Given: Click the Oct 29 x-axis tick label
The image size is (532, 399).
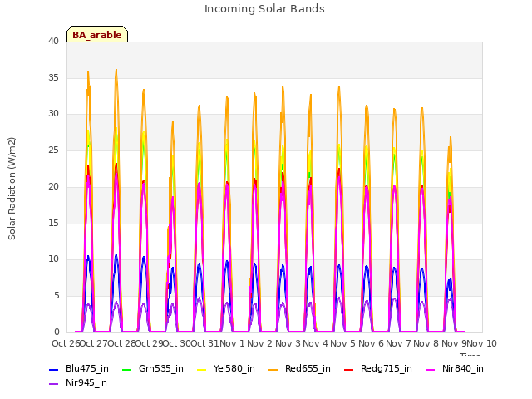Looking at the screenshot, I should tap(149, 343).
